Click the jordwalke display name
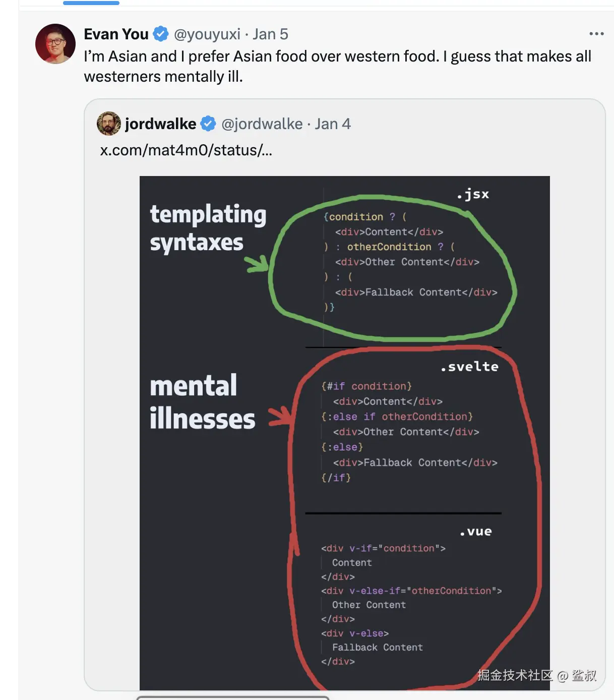Screen dimensions: 614x700 click(x=160, y=124)
